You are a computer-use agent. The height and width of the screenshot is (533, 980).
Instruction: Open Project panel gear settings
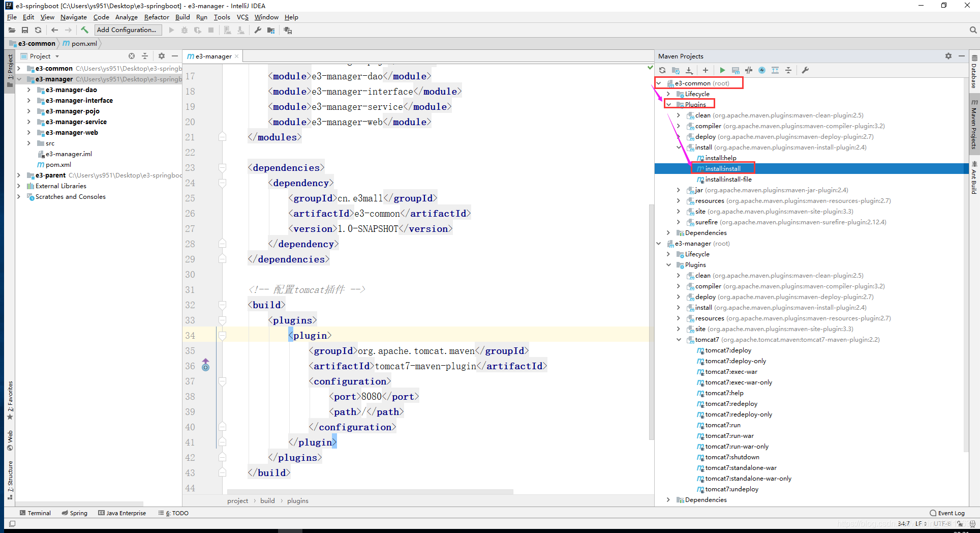[x=162, y=56]
